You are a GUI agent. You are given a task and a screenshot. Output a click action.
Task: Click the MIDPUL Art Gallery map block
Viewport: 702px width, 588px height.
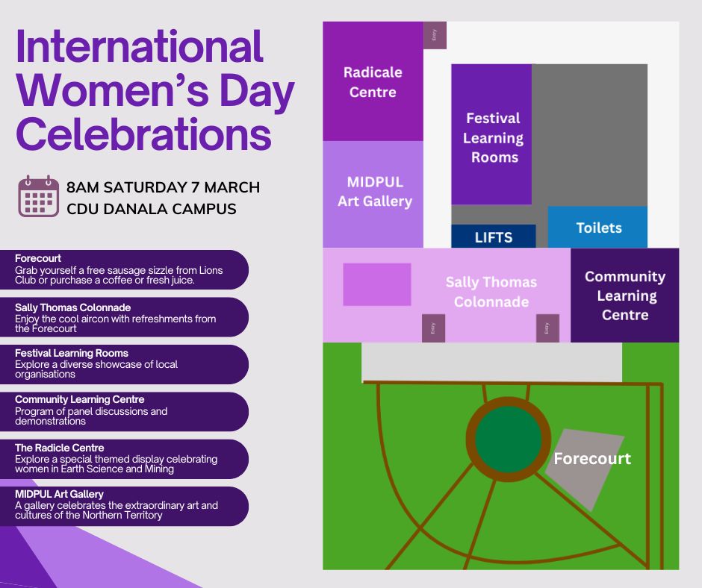373,193
